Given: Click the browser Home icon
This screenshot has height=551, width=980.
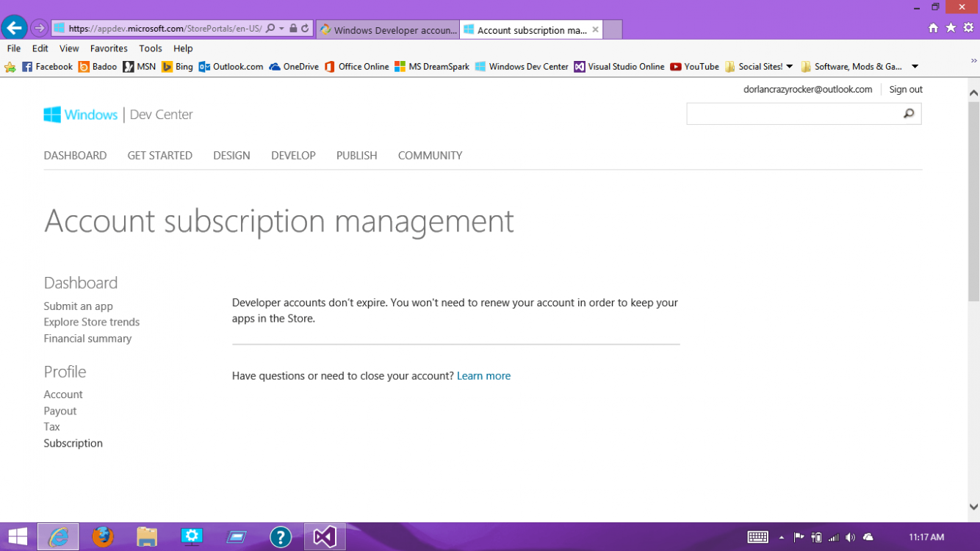Looking at the screenshot, I should pyautogui.click(x=933, y=28).
